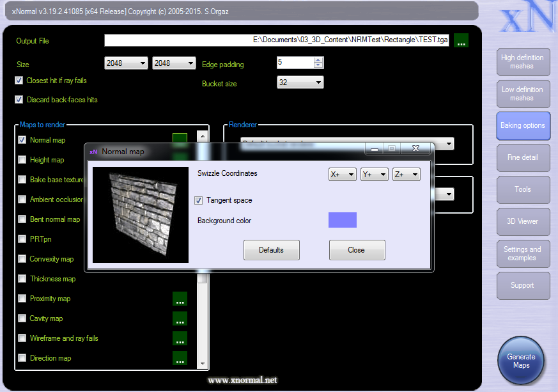This screenshot has width=558, height=392.
Task: Increase Edge padding value with up arrow
Action: (318, 60)
